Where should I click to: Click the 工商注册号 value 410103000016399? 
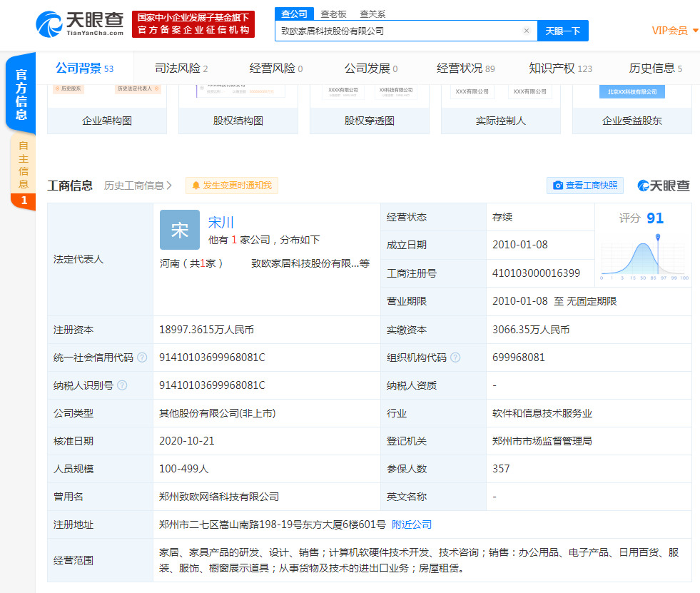tap(536, 273)
